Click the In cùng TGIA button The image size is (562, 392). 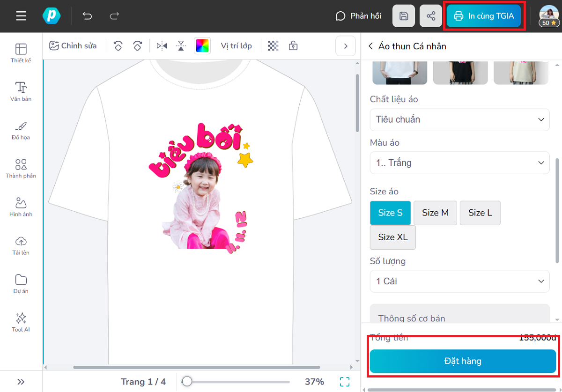(484, 16)
